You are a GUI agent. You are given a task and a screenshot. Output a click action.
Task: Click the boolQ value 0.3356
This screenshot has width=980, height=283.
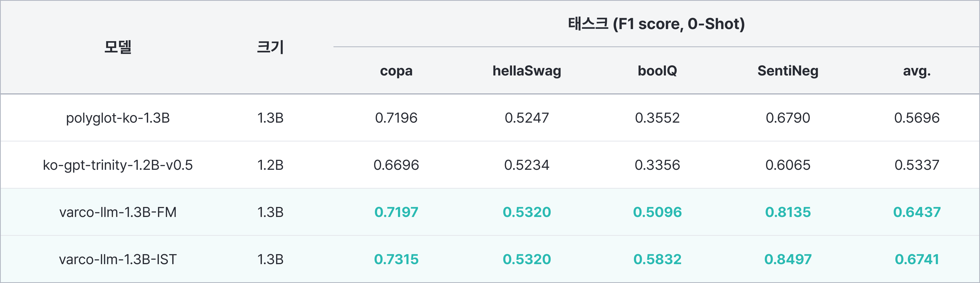pos(657,165)
